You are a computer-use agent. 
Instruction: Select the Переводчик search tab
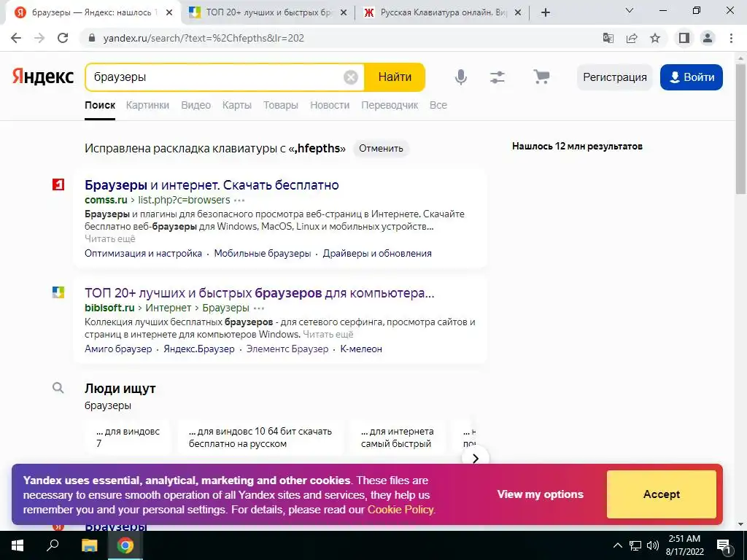click(x=390, y=105)
